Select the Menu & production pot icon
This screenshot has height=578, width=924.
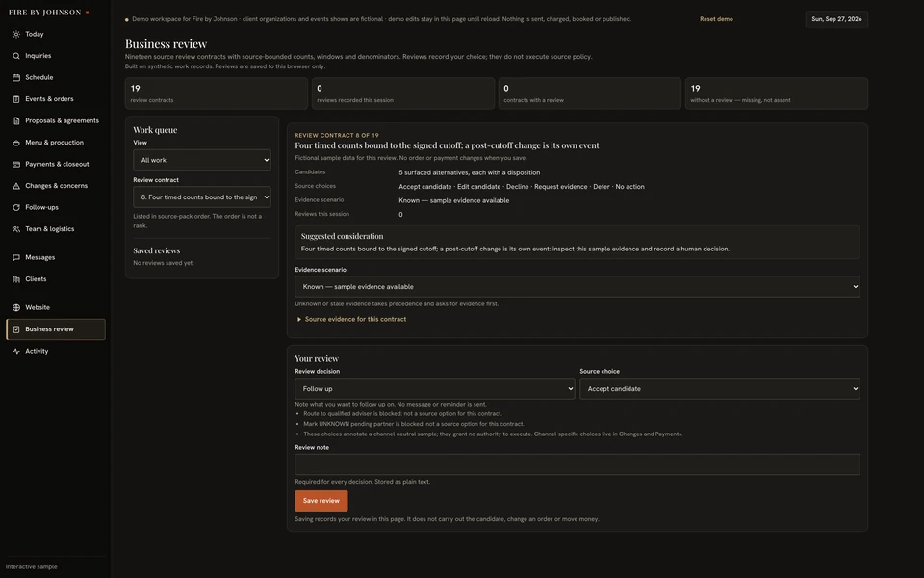point(16,143)
